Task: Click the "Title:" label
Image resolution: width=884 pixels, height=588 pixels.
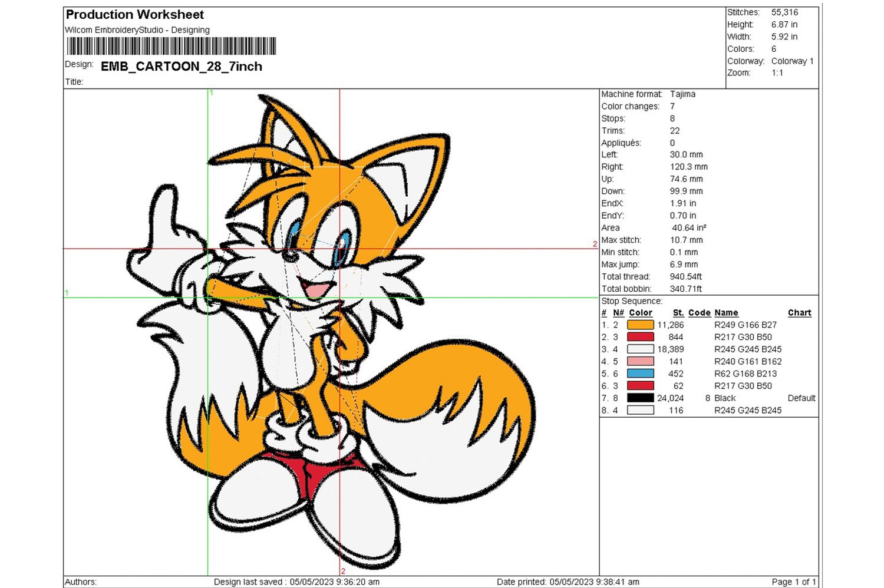Action: [74, 82]
